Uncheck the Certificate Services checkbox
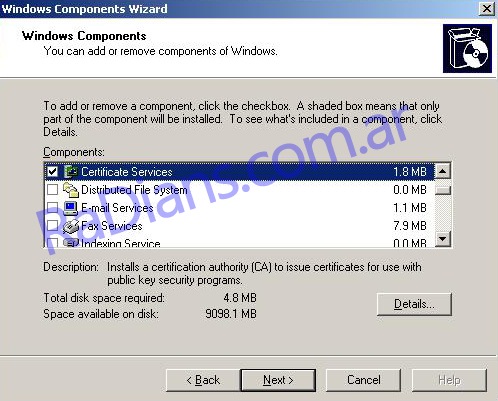This screenshot has height=401, width=498. click(52, 171)
